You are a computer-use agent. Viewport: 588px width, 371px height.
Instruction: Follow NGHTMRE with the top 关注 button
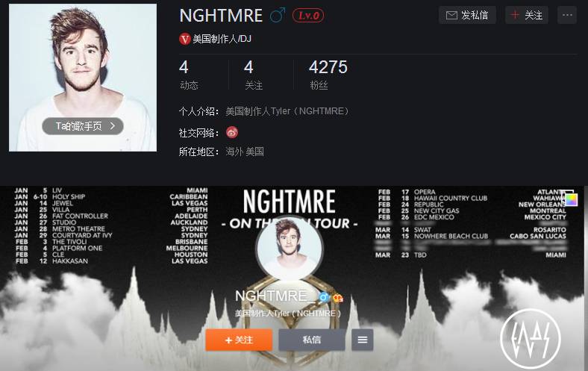pos(527,15)
